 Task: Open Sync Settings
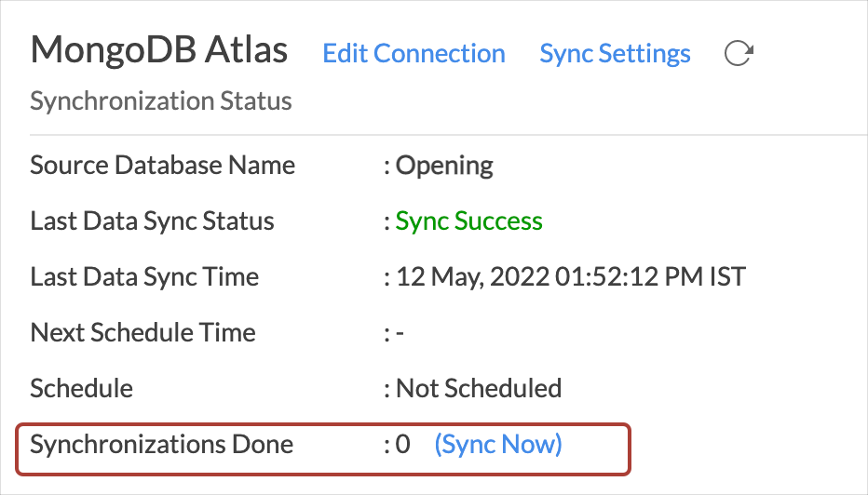[615, 54]
